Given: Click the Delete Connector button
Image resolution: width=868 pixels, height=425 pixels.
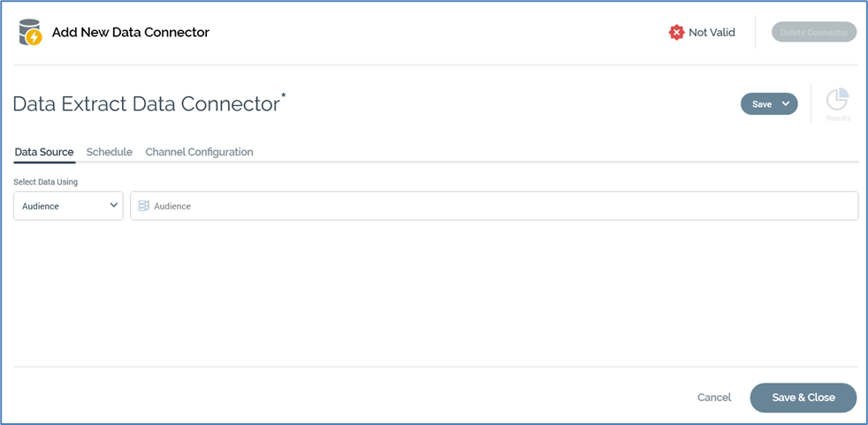Looking at the screenshot, I should 813,33.
